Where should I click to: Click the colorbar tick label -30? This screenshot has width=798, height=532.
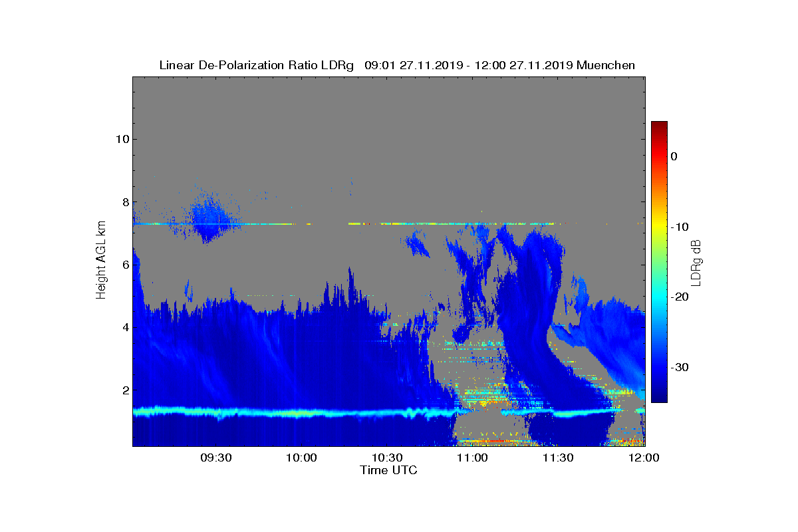678,367
